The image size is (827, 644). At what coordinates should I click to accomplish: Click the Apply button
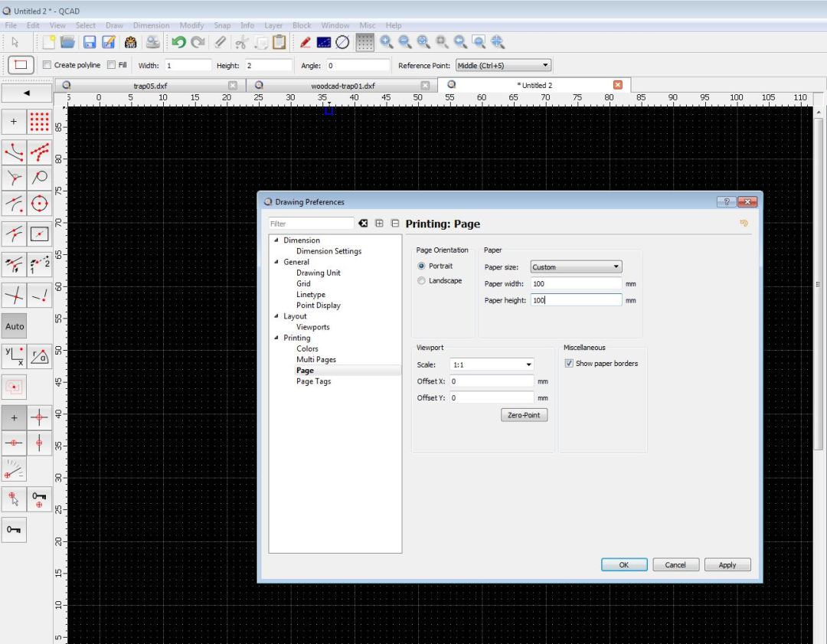[x=727, y=565]
